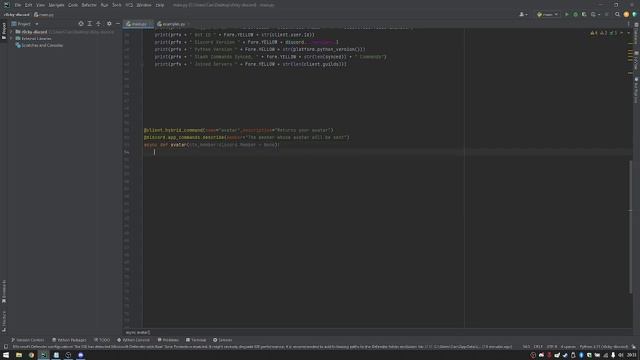Screen dimensions: 640x360
Task: Click the Stop process icon
Action: click(607, 14)
